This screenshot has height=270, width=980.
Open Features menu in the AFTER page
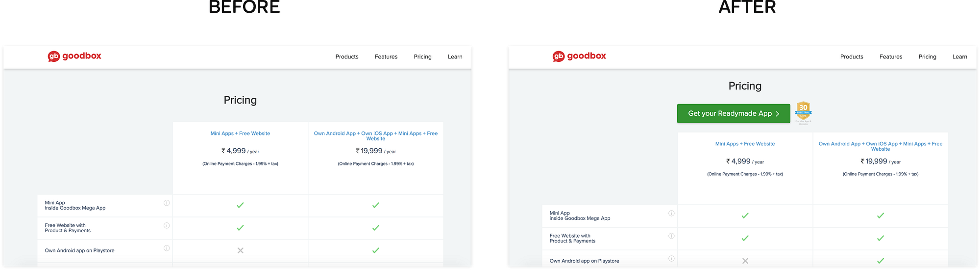891,57
